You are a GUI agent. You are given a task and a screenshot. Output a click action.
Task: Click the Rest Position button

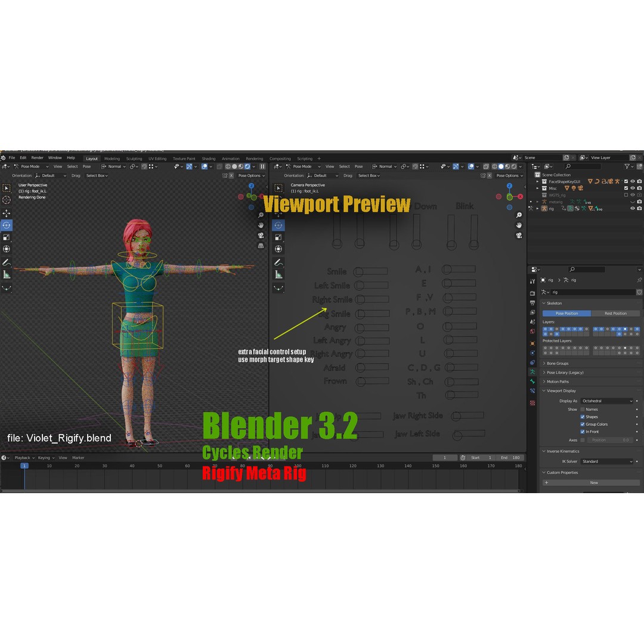pyautogui.click(x=615, y=314)
